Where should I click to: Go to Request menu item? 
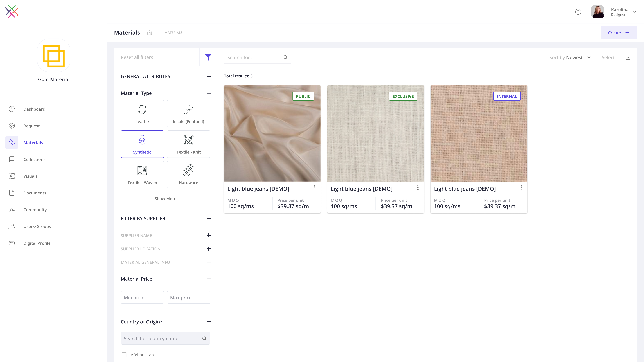coord(32,126)
